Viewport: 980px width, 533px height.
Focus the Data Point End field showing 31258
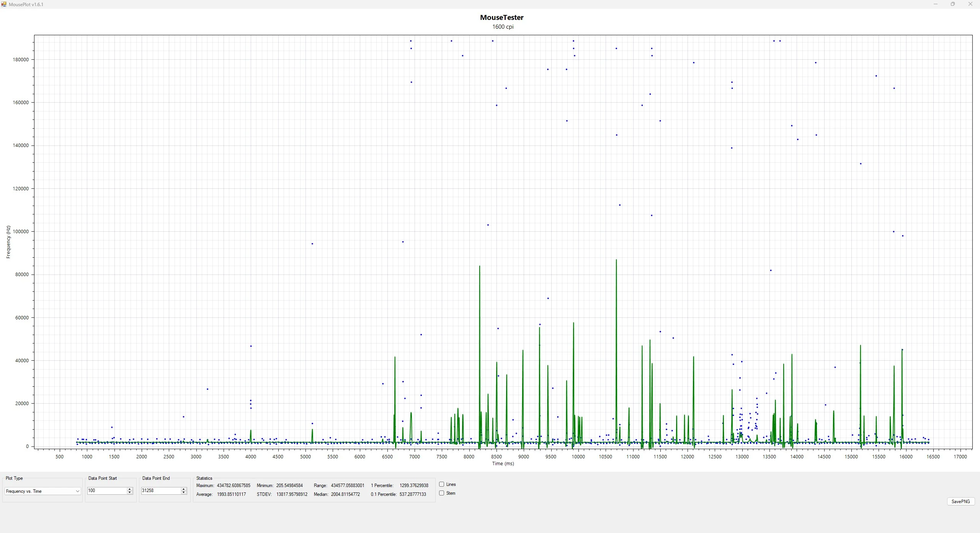coord(161,490)
